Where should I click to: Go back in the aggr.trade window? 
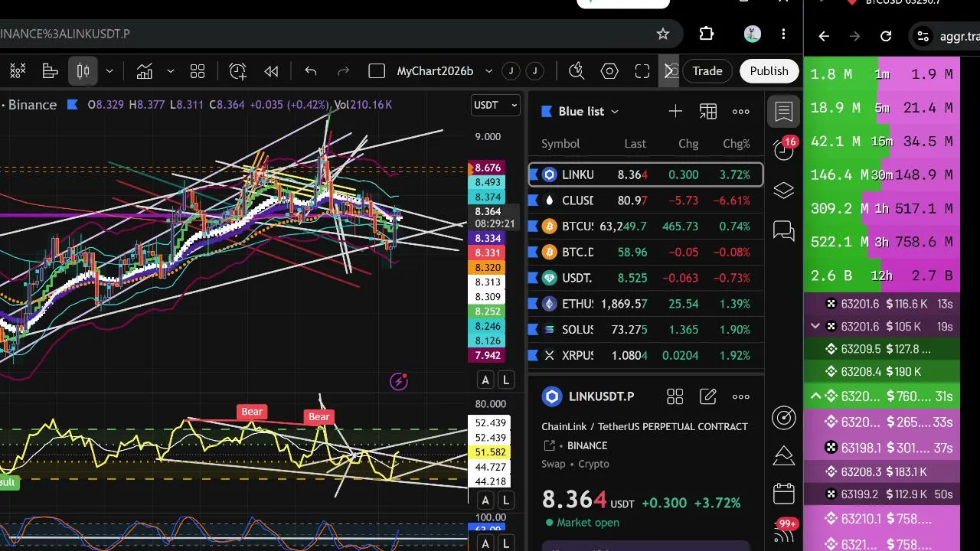click(x=824, y=36)
